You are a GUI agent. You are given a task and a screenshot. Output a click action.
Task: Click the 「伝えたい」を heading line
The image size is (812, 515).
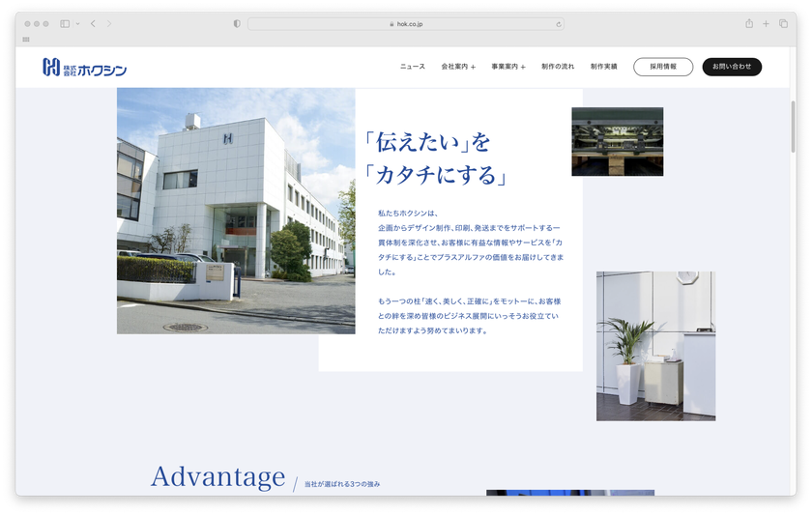pyautogui.click(x=427, y=142)
